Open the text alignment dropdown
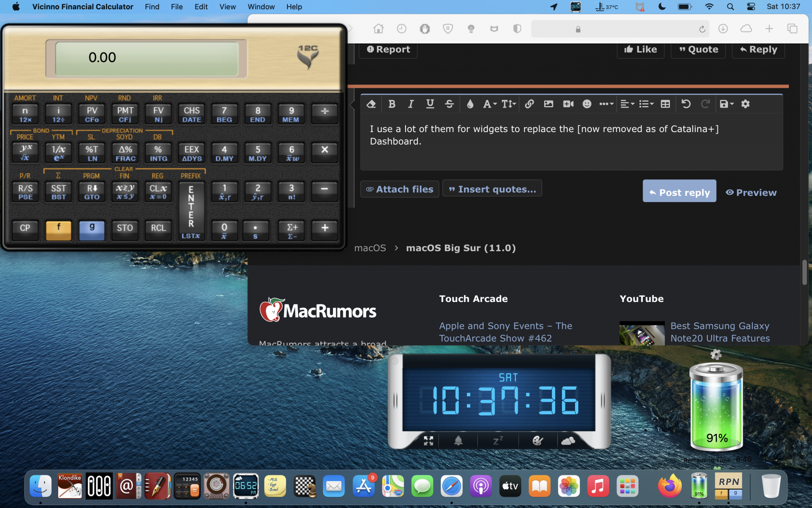The image size is (812, 508). coord(627,104)
